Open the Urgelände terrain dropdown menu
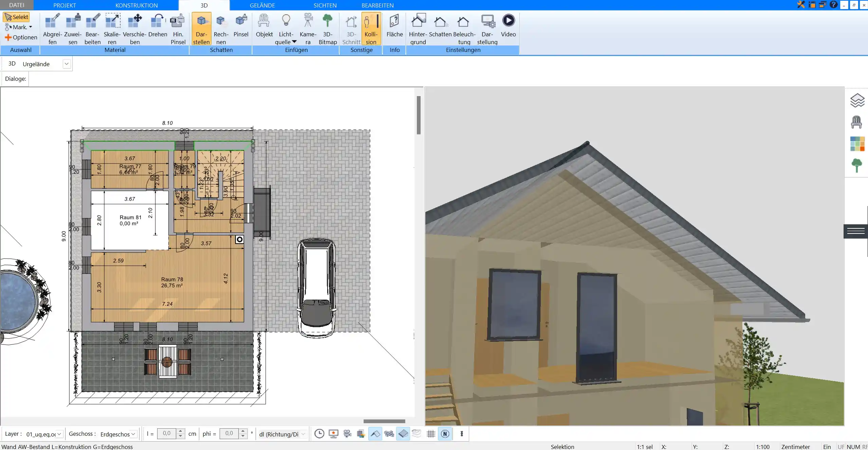 67,64
